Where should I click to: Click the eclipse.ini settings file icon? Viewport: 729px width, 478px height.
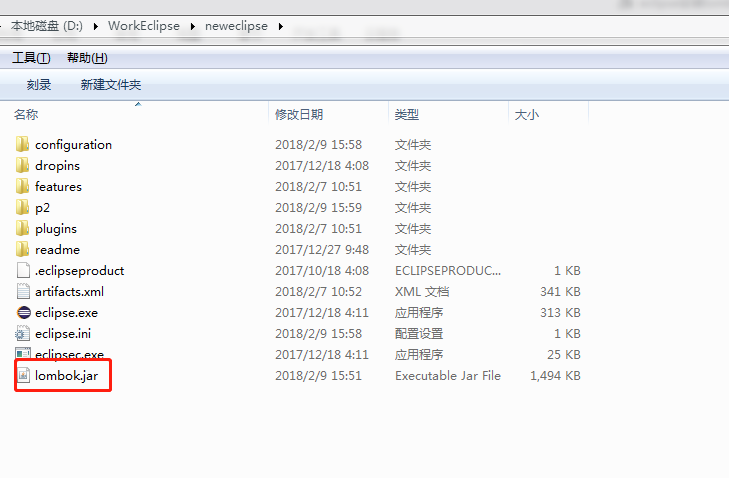click(23, 333)
